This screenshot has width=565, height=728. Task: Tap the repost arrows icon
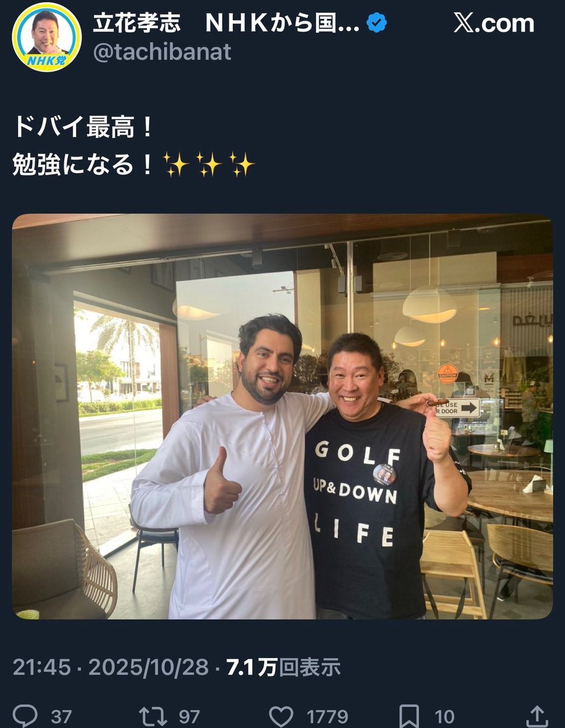153,716
